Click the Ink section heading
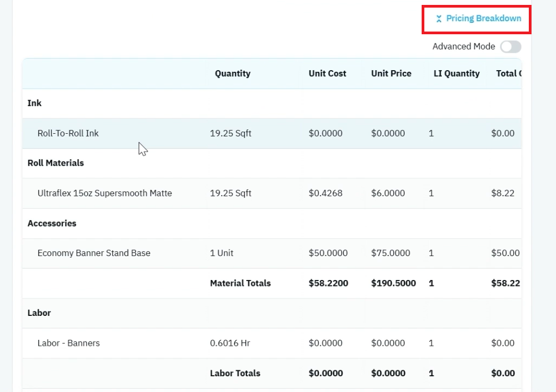Image resolution: width=556 pixels, height=392 pixels. pos(34,103)
